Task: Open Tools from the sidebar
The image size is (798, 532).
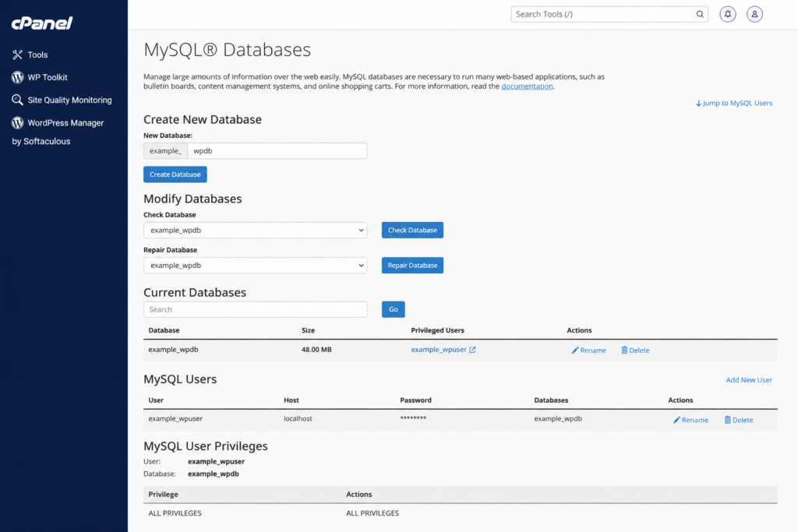Action: pyautogui.click(x=37, y=55)
